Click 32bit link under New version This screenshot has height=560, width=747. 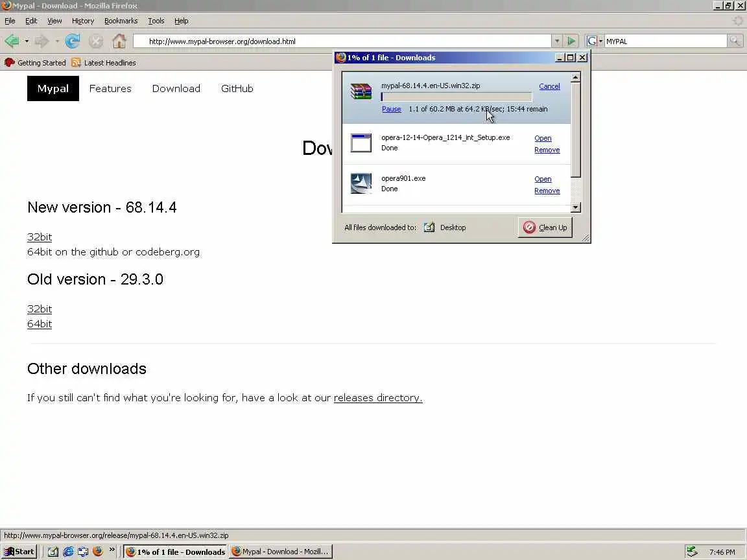coord(40,237)
